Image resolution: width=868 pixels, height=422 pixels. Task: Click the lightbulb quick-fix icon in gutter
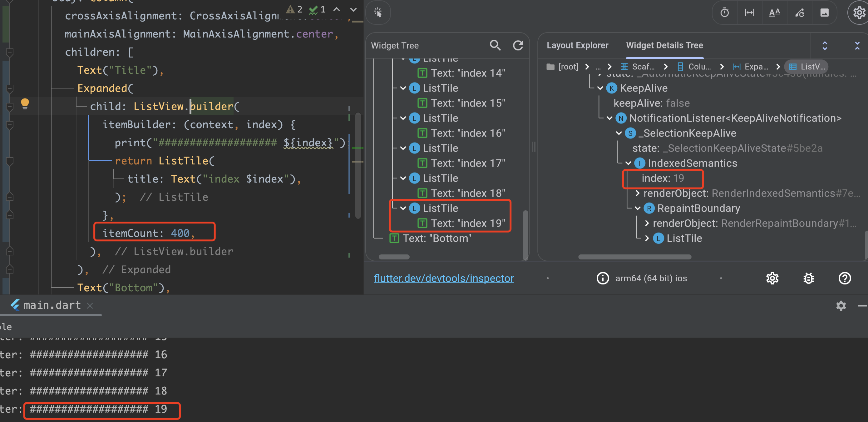25,103
